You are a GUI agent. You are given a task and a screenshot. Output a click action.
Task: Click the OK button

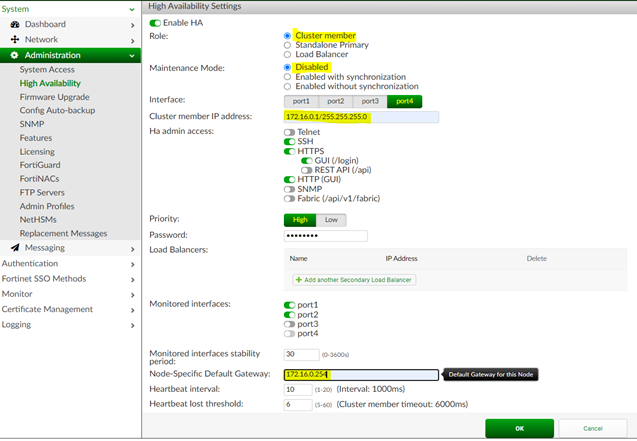(519, 428)
